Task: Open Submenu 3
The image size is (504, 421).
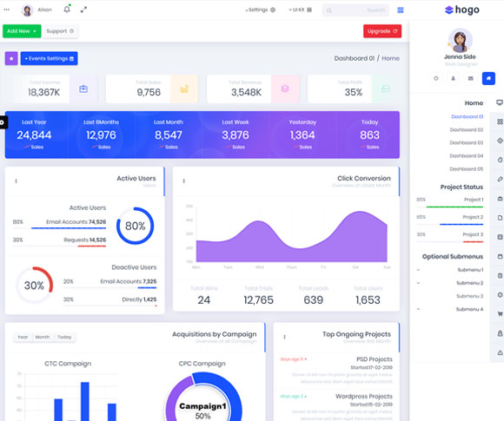Action: pos(469,296)
